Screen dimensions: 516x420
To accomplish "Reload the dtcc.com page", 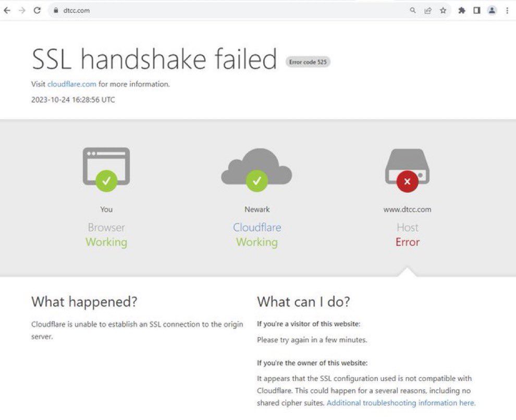I will pos(37,10).
